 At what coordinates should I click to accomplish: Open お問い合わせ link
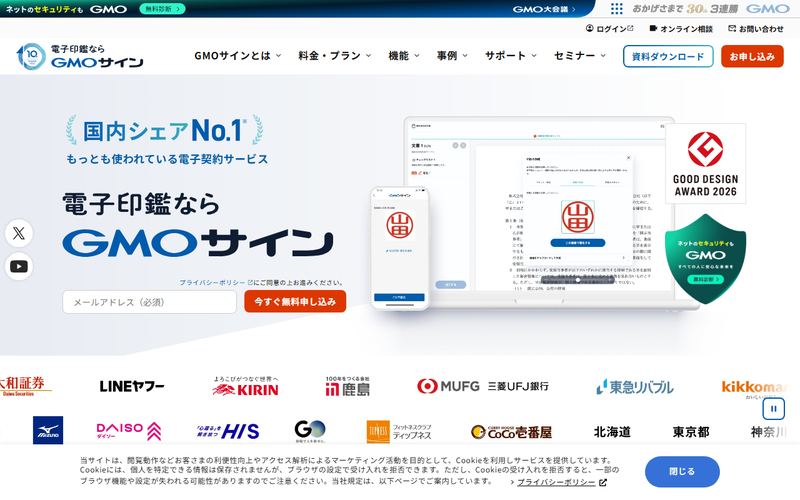pos(756,29)
